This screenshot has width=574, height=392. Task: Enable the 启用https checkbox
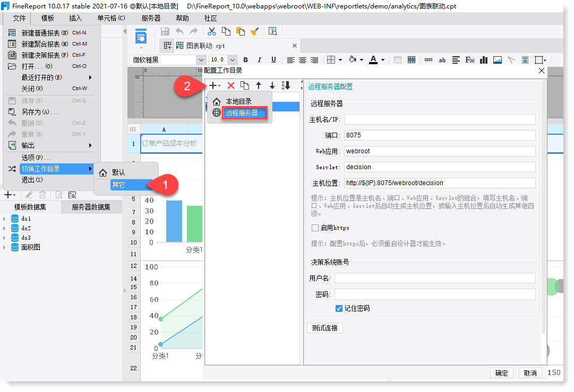(x=315, y=228)
